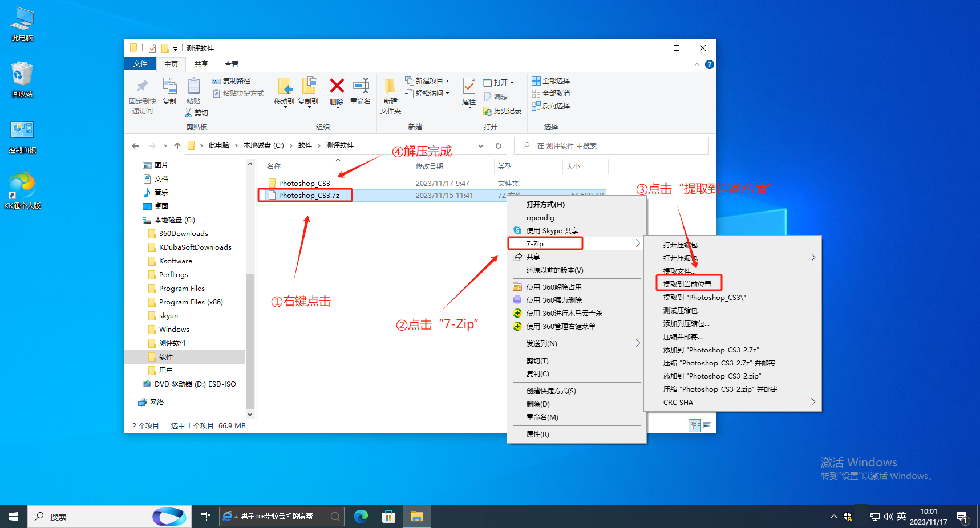Open the Customize Quick Access Toolbar dropdown

pyautogui.click(x=176, y=48)
